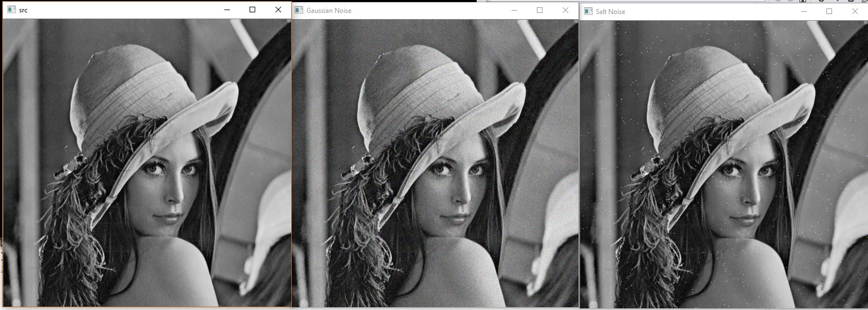Close the Gaussian Noise window
The image size is (868, 310).
click(x=566, y=10)
